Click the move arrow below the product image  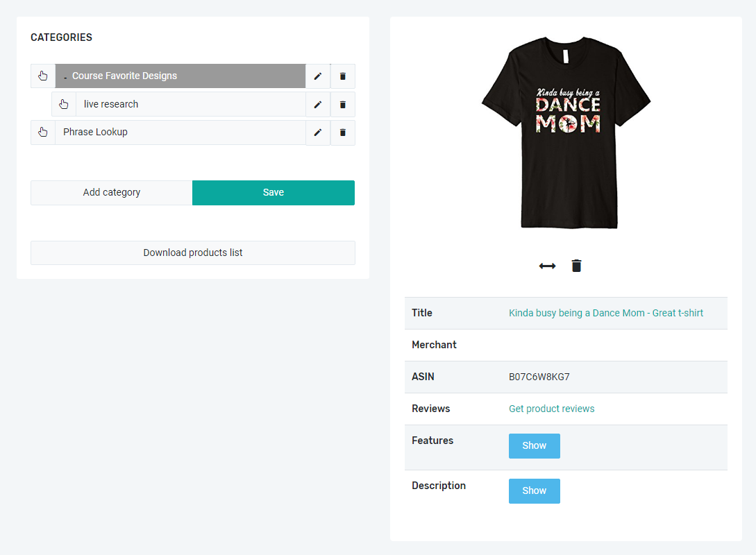(x=547, y=266)
